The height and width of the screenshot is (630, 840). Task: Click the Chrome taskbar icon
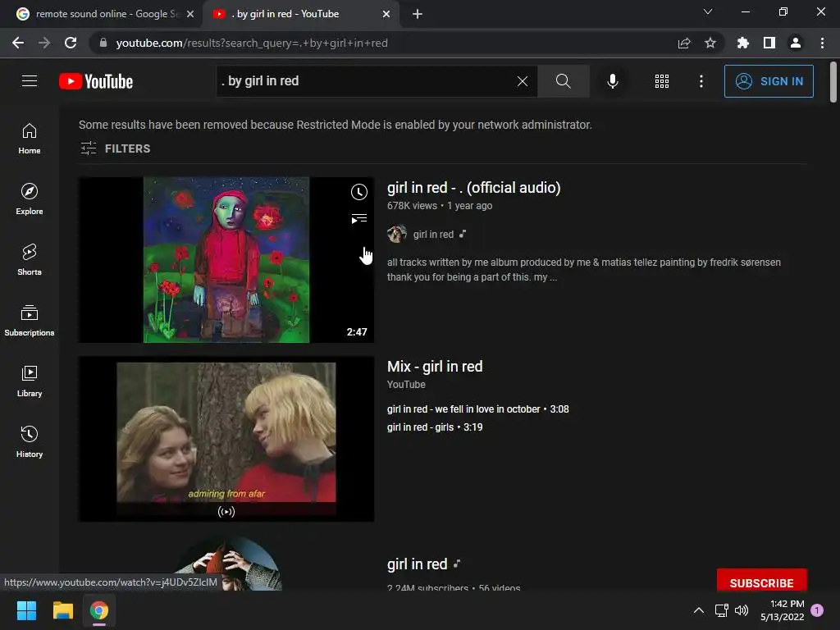tap(99, 610)
